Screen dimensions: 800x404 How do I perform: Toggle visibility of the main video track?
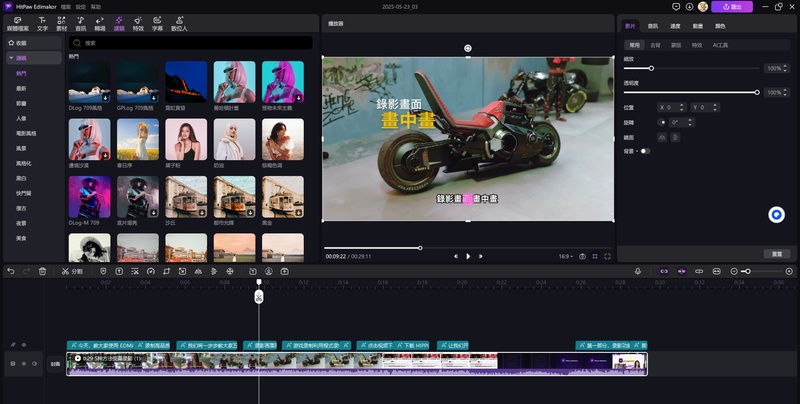tap(23, 364)
